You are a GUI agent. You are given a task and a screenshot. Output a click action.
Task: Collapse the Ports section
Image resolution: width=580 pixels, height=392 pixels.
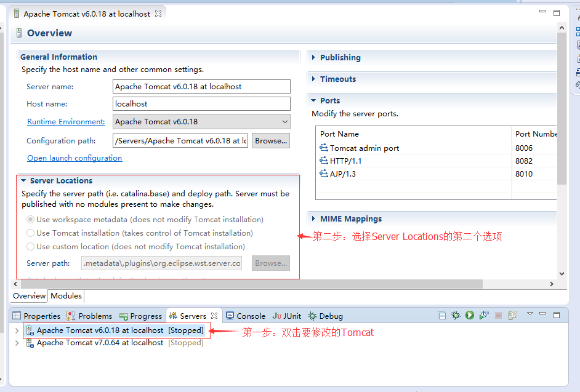(313, 100)
